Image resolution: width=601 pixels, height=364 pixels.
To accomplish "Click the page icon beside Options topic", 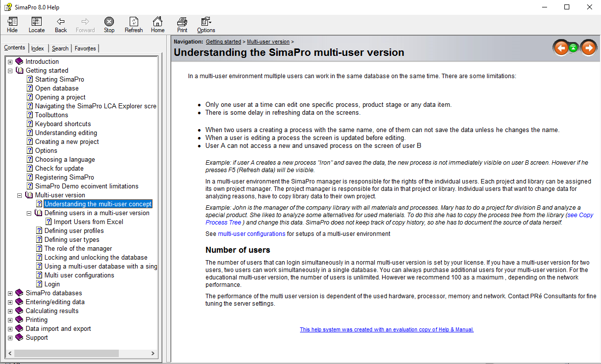I will 30,151.
